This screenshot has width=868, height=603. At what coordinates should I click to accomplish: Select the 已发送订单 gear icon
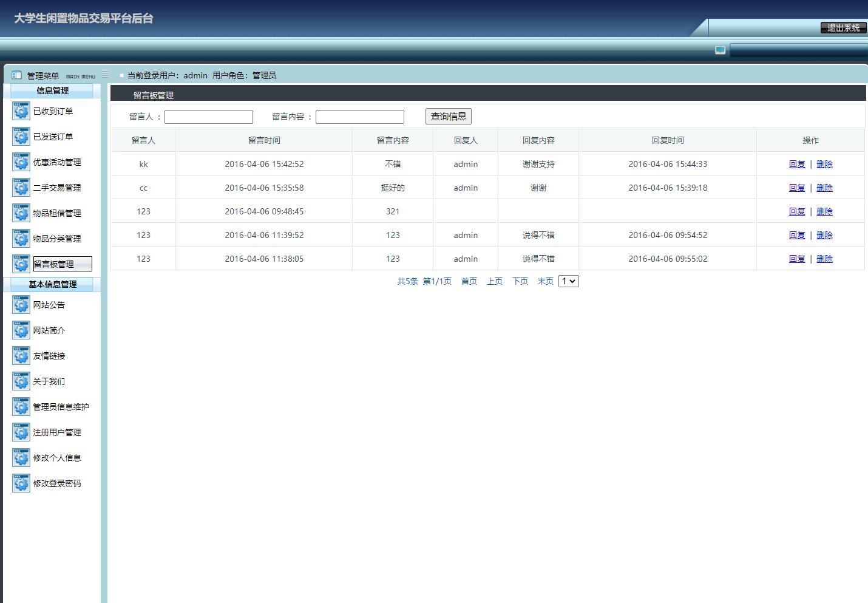tap(21, 137)
